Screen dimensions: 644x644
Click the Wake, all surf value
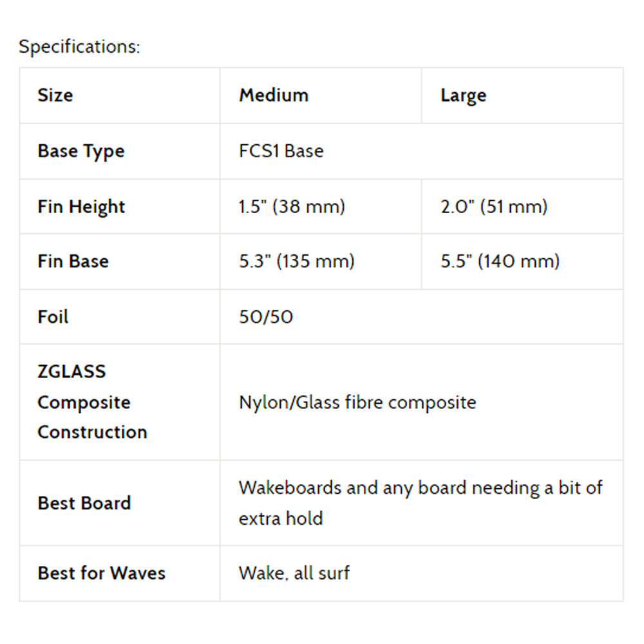[294, 573]
